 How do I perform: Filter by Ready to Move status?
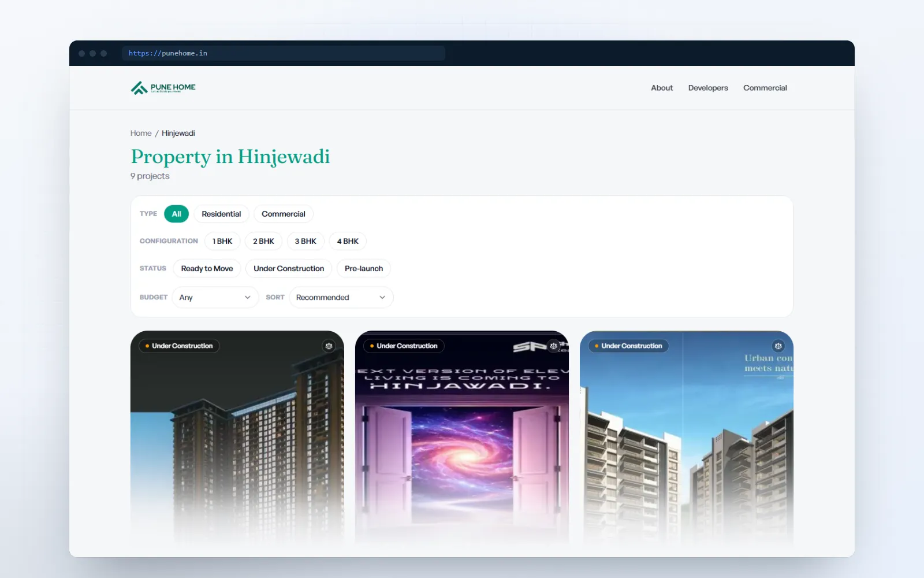pos(207,268)
